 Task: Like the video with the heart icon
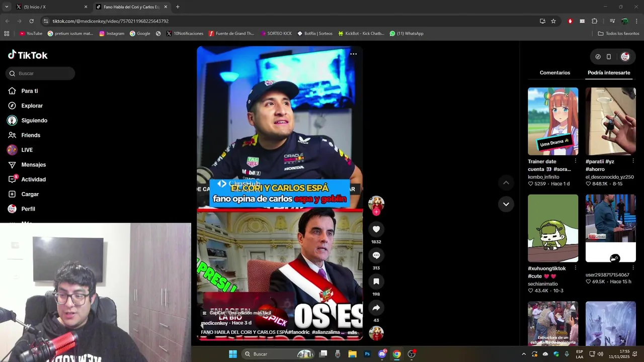(x=376, y=229)
